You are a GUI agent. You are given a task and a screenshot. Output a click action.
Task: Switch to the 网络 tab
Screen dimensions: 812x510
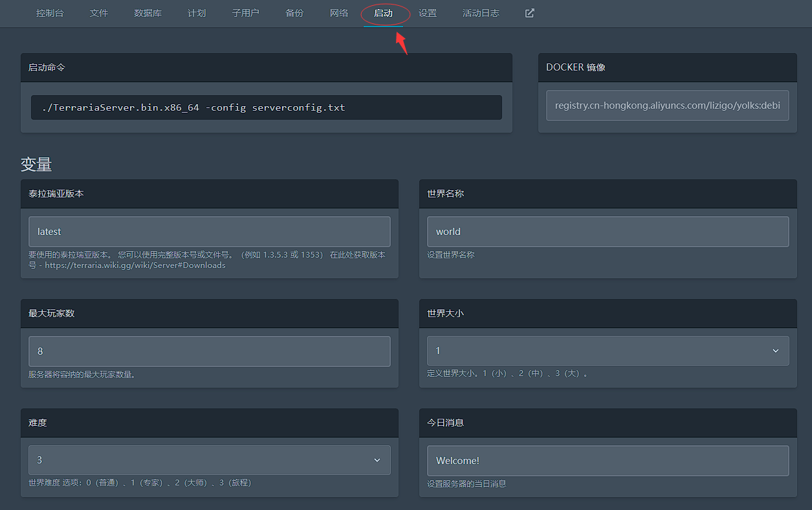coord(339,13)
